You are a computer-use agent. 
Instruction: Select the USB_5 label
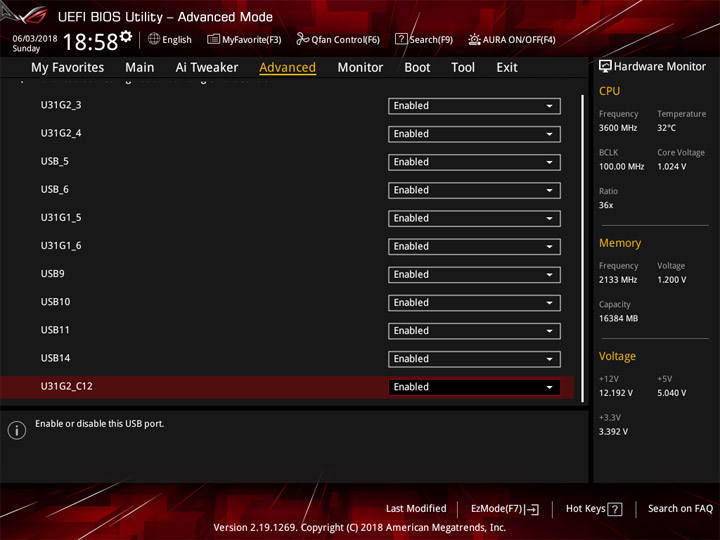coord(55,161)
